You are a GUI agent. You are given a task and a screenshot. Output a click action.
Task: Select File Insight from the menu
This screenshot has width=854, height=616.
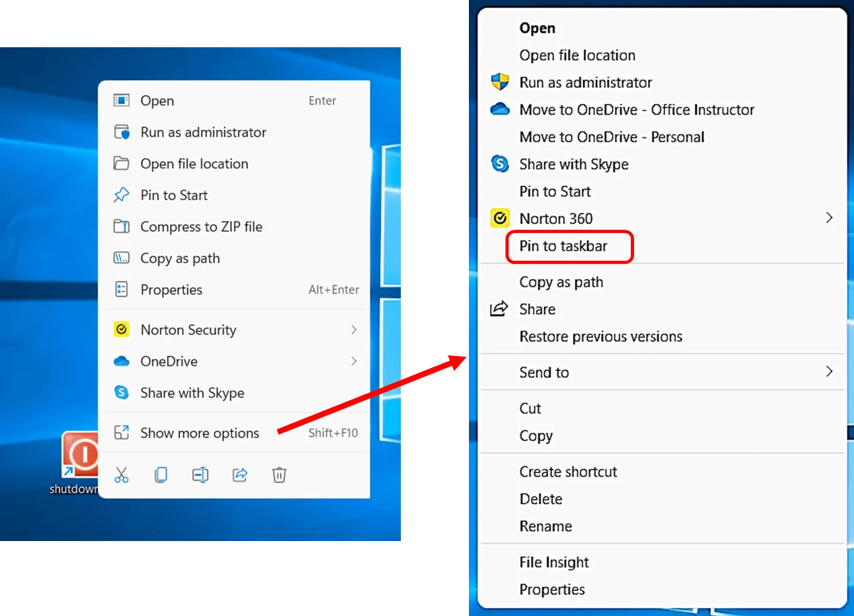click(x=554, y=562)
